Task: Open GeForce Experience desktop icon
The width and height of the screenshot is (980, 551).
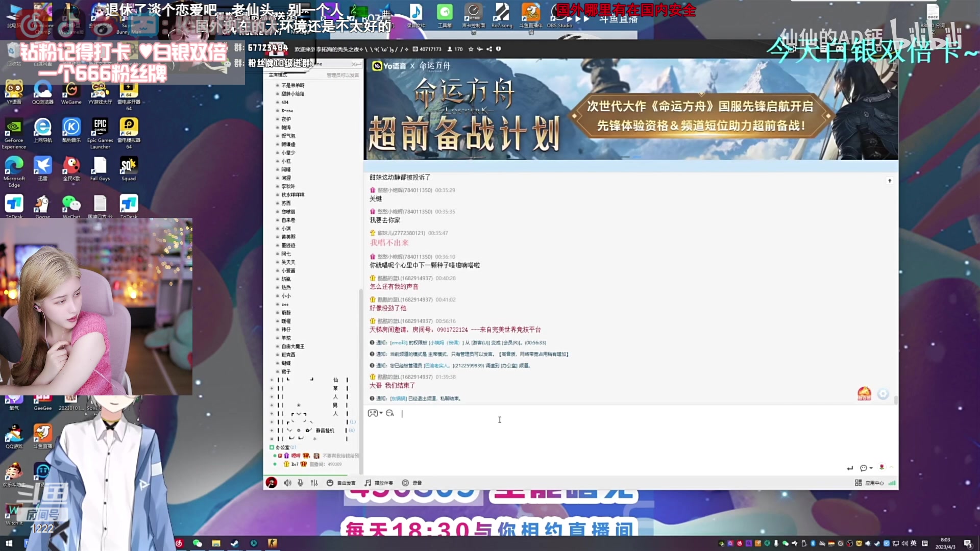Action: coord(14,134)
